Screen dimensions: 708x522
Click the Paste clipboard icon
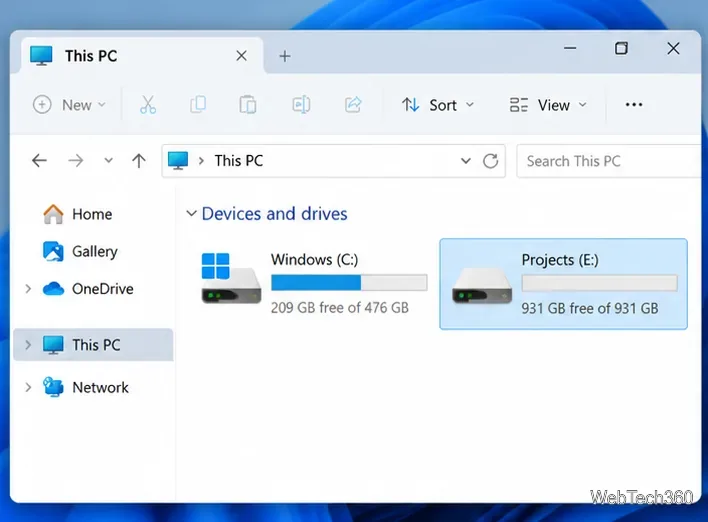[x=248, y=105]
